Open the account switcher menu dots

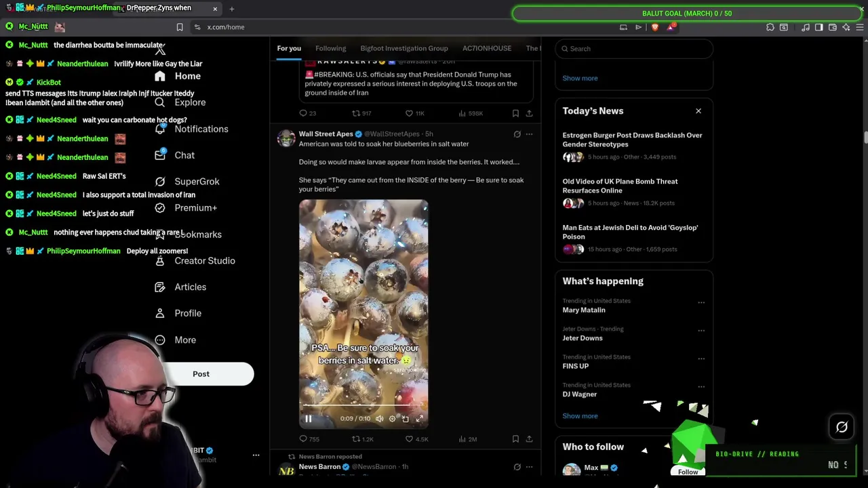coord(256,455)
